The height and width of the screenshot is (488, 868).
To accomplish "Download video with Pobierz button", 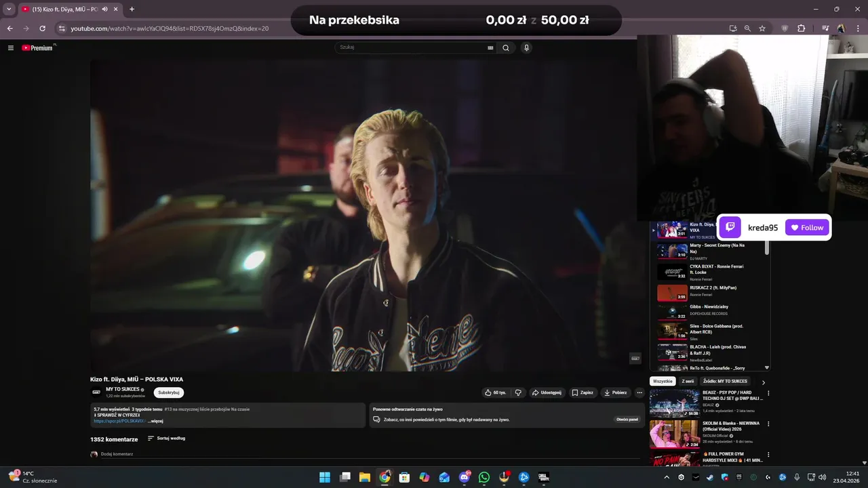I will tap(615, 392).
